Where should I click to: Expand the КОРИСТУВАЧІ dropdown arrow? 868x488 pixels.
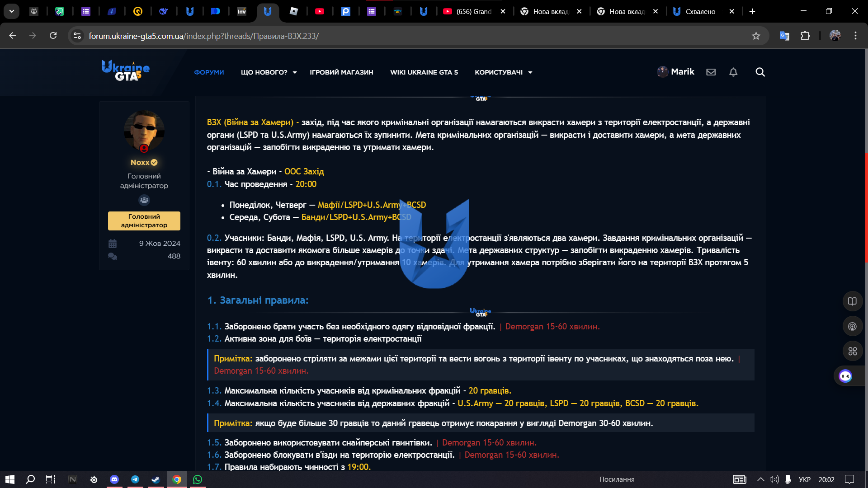pos(530,72)
